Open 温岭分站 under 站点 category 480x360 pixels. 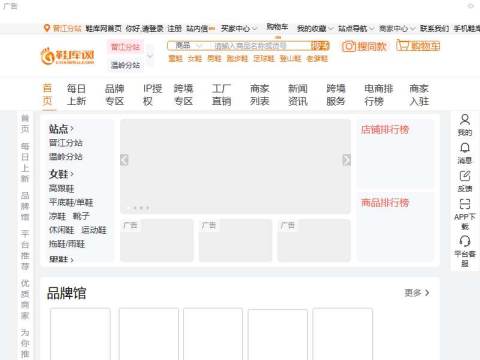pos(66,157)
